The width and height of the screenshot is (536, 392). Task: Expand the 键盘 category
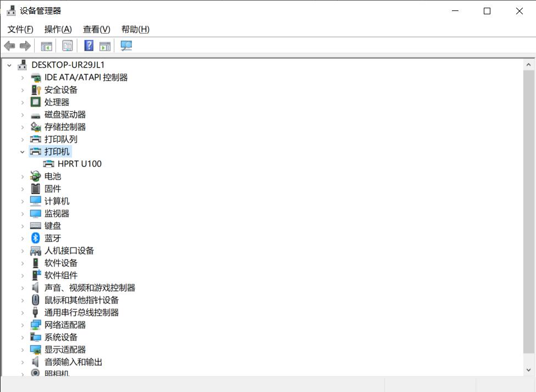[22, 227]
